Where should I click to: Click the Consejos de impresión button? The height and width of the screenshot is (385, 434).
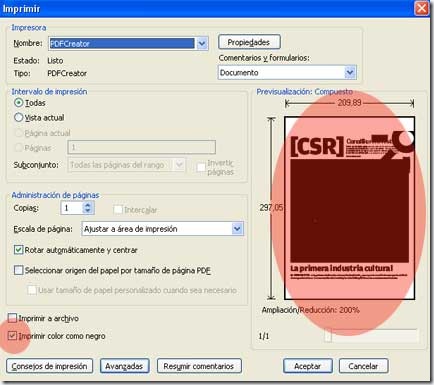pyautogui.click(x=49, y=366)
